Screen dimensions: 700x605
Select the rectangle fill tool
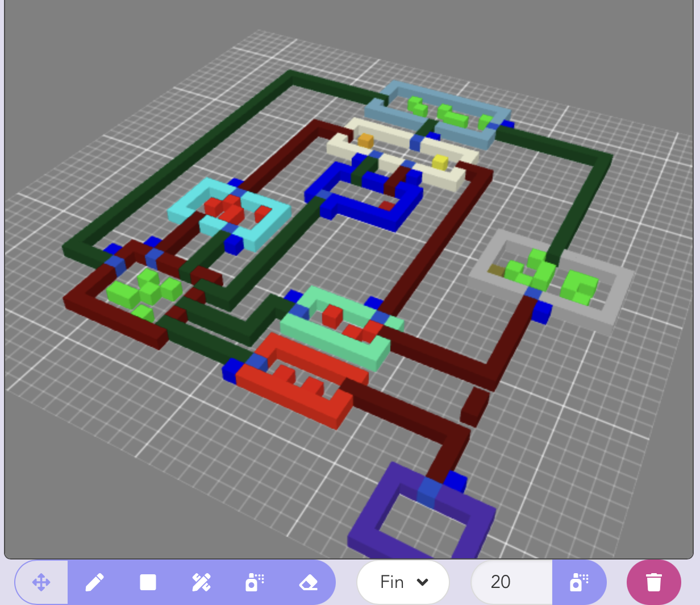click(x=148, y=582)
